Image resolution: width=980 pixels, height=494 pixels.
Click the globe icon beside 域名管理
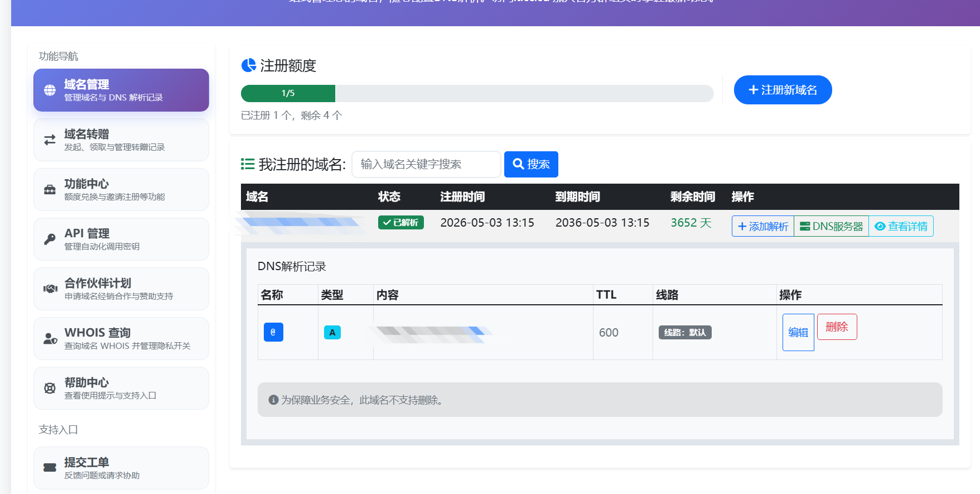point(50,90)
